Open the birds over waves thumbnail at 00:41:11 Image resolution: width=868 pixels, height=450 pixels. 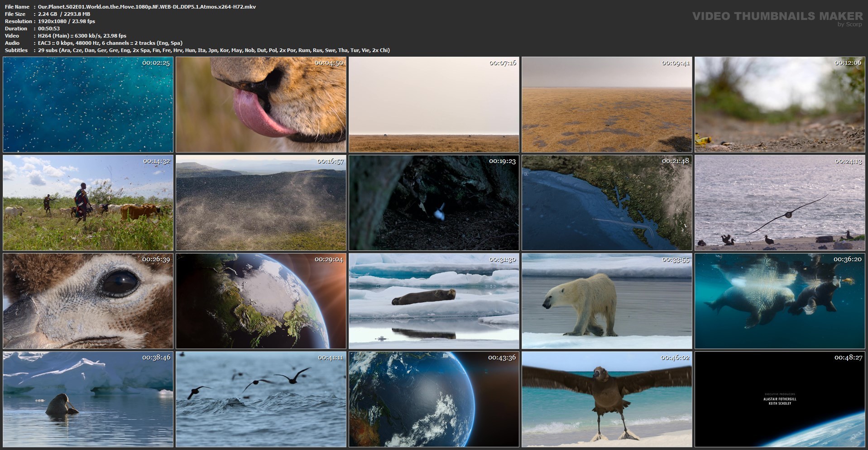[261, 399]
